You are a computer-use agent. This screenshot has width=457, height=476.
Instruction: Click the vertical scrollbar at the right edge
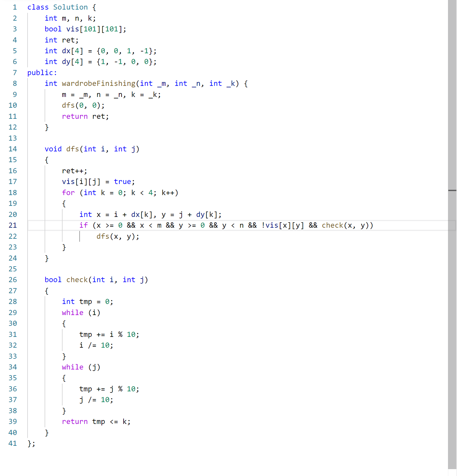[452, 235]
